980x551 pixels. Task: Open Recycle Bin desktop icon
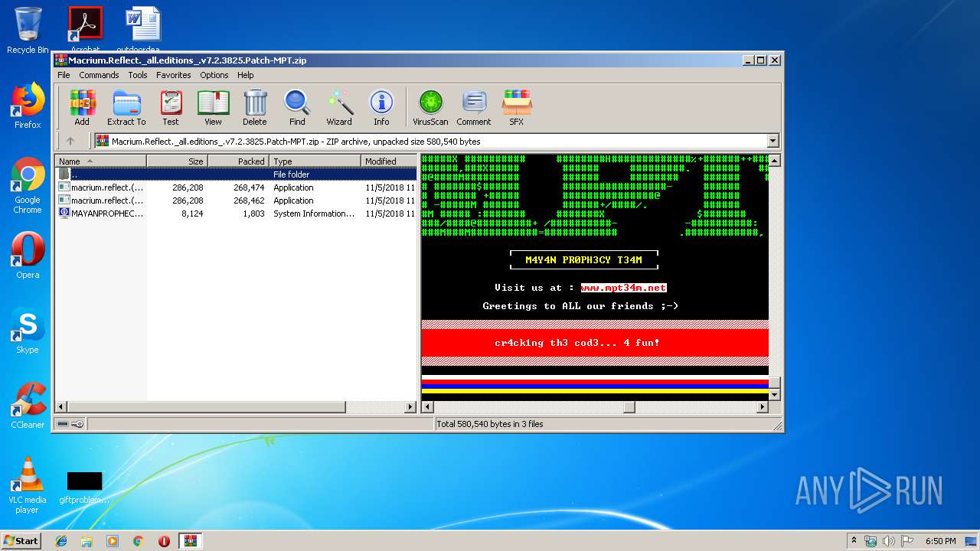[28, 31]
